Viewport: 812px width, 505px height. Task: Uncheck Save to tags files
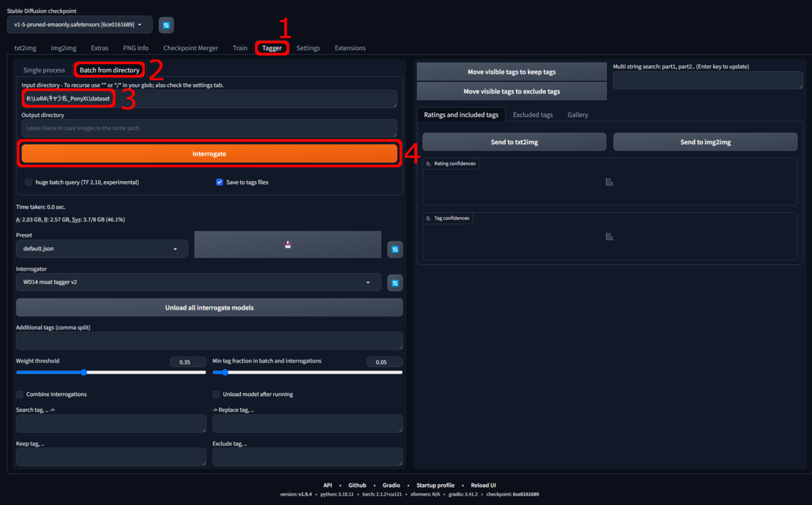pos(219,182)
